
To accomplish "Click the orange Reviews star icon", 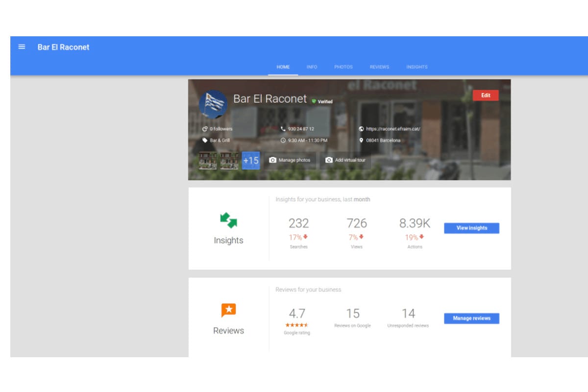I will point(228,310).
